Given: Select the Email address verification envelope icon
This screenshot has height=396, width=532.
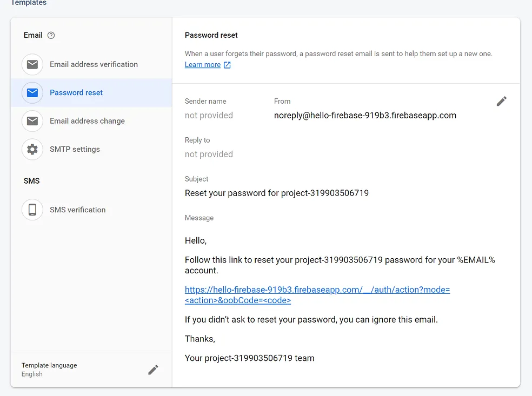Looking at the screenshot, I should (x=32, y=64).
